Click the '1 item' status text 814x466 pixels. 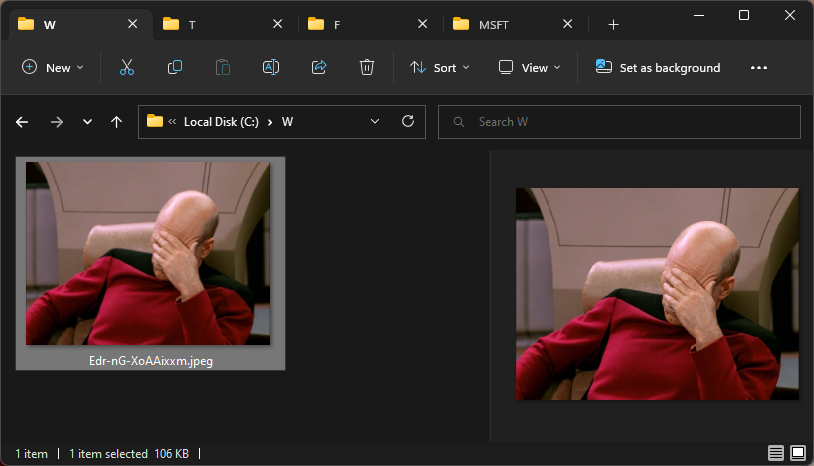click(31, 454)
